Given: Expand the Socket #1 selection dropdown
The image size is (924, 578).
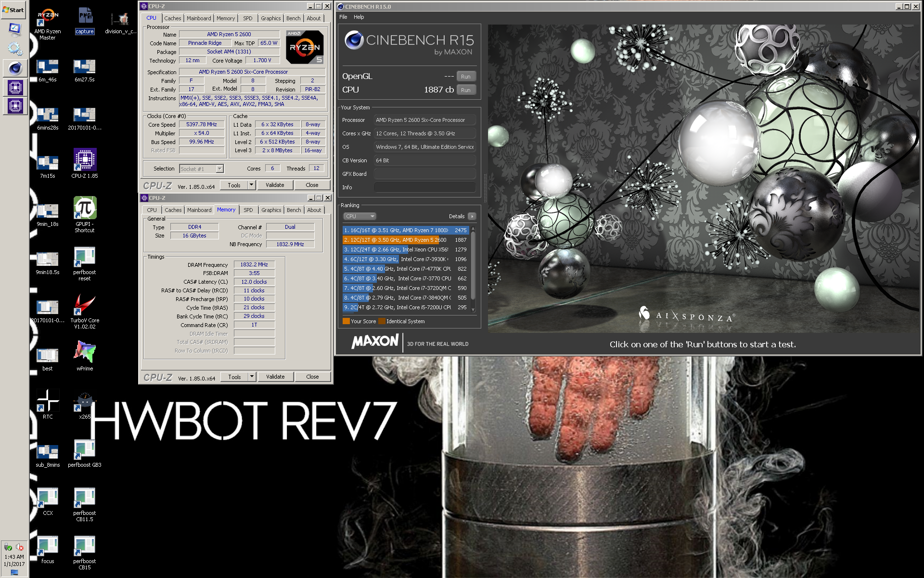Looking at the screenshot, I should coord(219,169).
